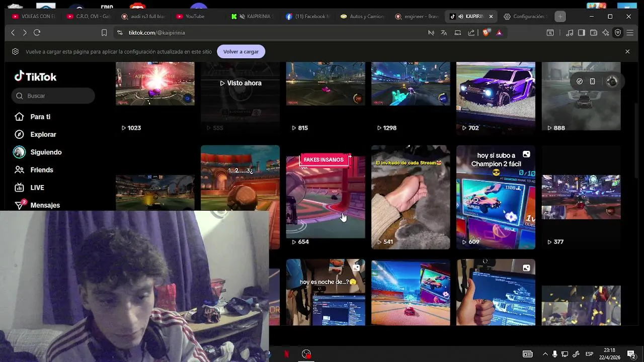Go back using the browser back arrow
The width and height of the screenshot is (644, 362).
[x=13, y=33]
